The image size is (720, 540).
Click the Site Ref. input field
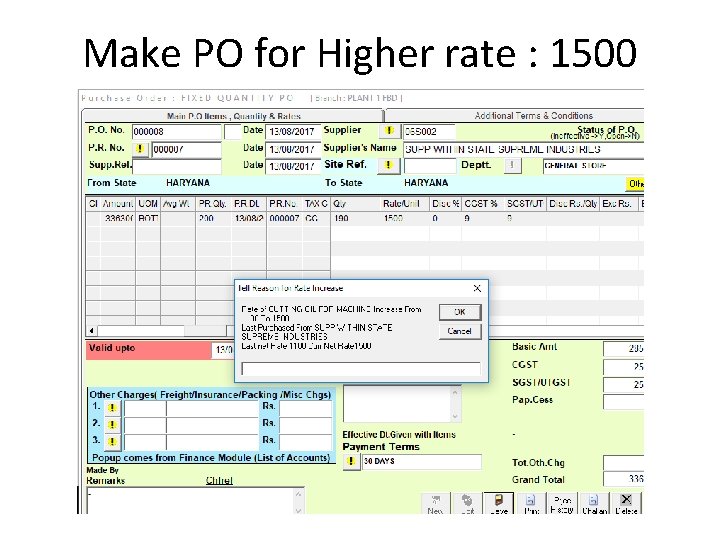(x=430, y=166)
